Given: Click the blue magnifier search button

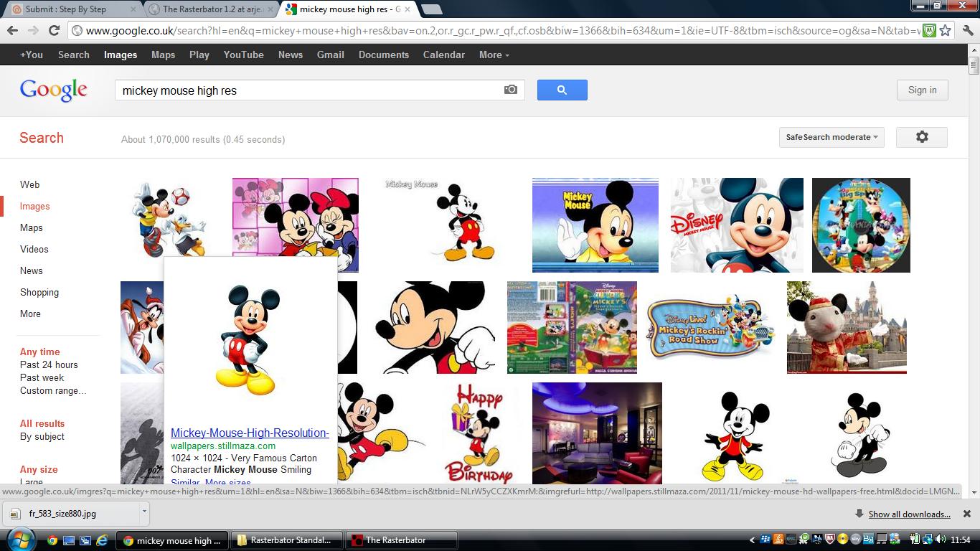Looking at the screenshot, I should tap(562, 90).
